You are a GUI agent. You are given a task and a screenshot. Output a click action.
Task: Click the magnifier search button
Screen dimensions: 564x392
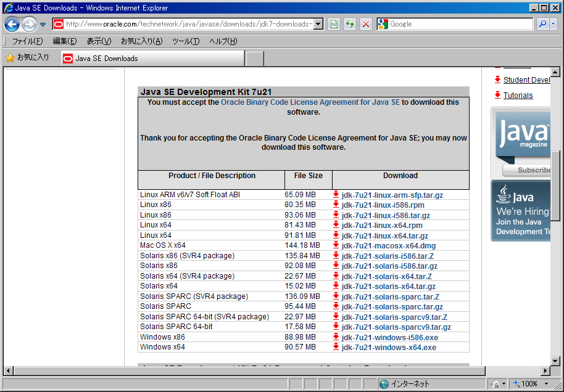tap(542, 24)
